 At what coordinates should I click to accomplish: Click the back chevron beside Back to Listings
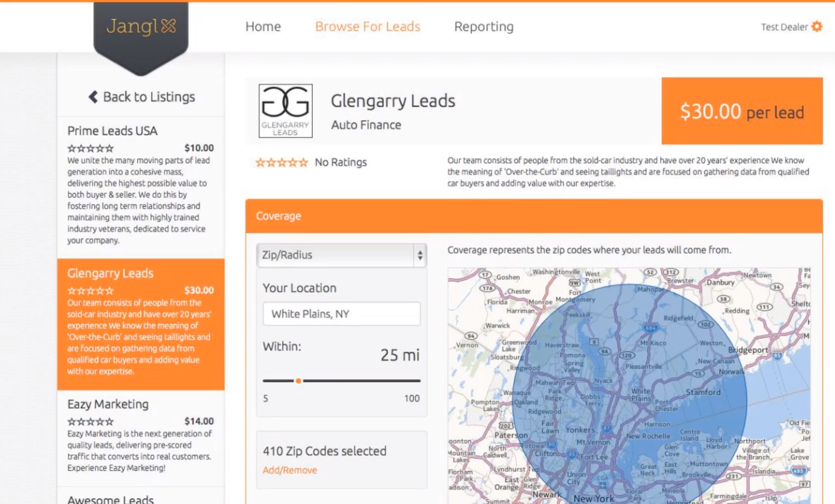tap(92, 97)
